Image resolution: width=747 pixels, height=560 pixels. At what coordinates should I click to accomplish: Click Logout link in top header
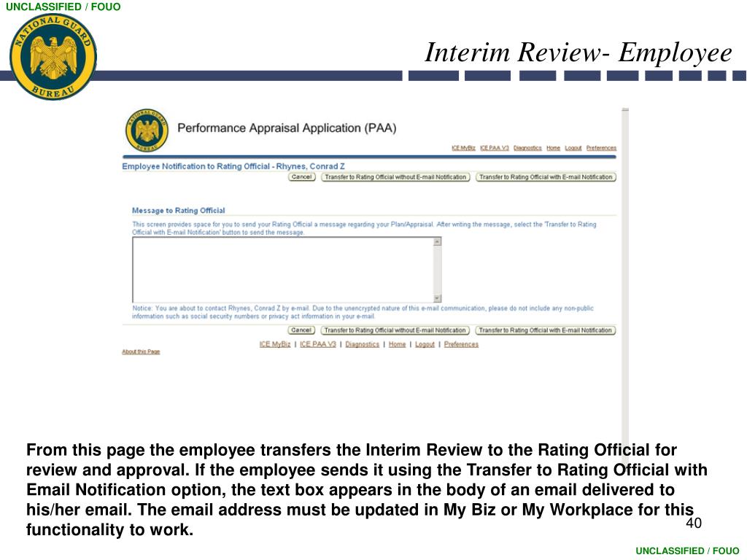[573, 148]
